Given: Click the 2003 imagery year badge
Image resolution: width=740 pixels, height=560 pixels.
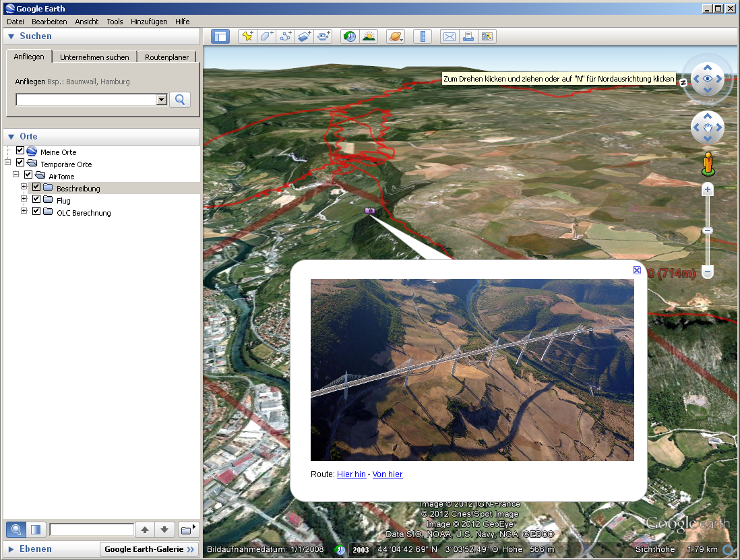Looking at the screenshot, I should (x=361, y=550).
